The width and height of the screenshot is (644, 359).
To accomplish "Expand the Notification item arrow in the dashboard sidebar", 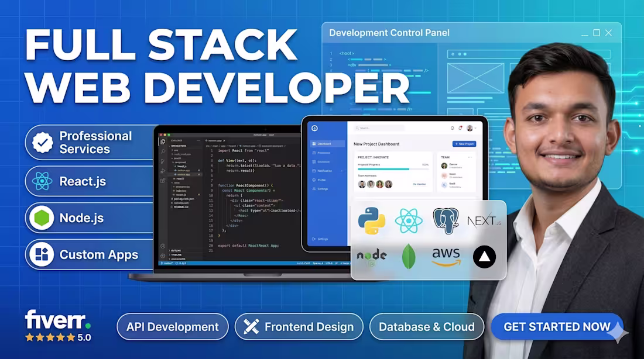I will click(342, 171).
